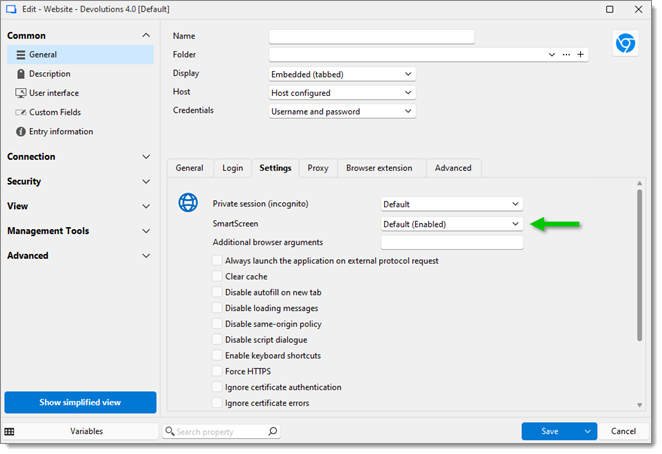The width and height of the screenshot is (662, 454).
Task: Click the magnifier icon right of Search property
Action: pos(273,431)
